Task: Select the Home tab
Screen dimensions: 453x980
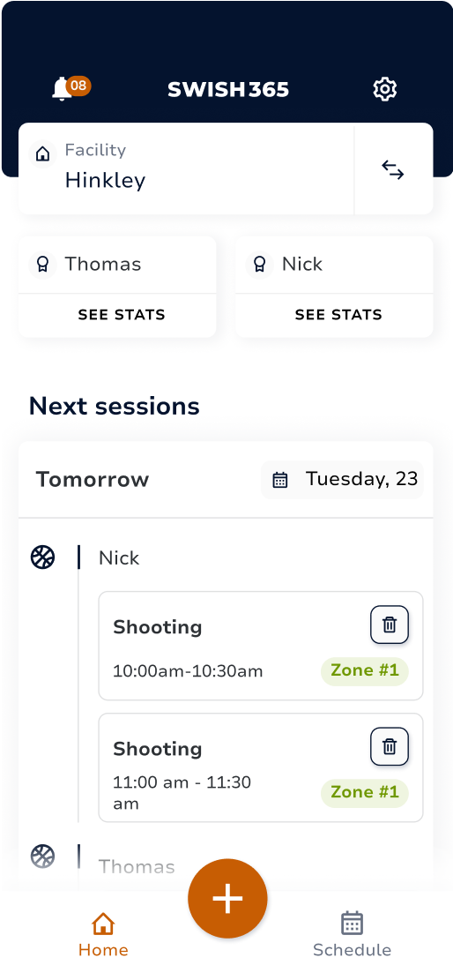Action: (103, 935)
